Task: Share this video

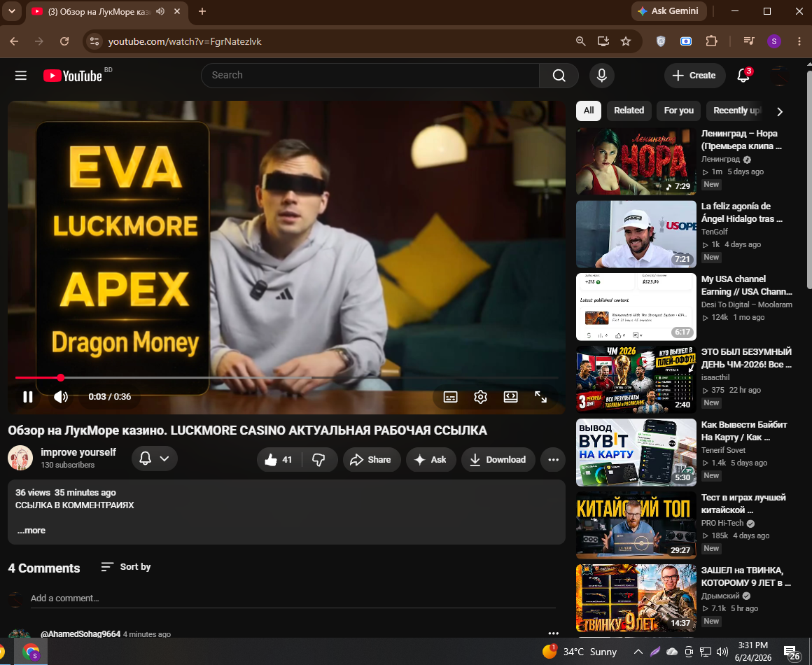Action: (371, 459)
